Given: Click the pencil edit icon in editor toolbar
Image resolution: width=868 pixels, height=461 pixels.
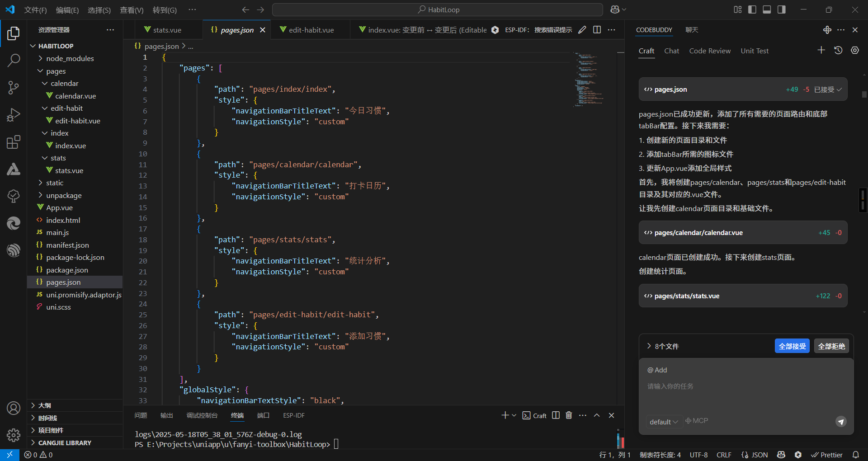Looking at the screenshot, I should [x=582, y=30].
